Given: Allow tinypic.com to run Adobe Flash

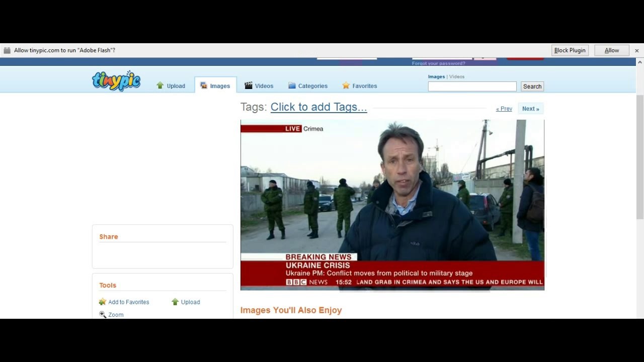Looking at the screenshot, I should [612, 50].
